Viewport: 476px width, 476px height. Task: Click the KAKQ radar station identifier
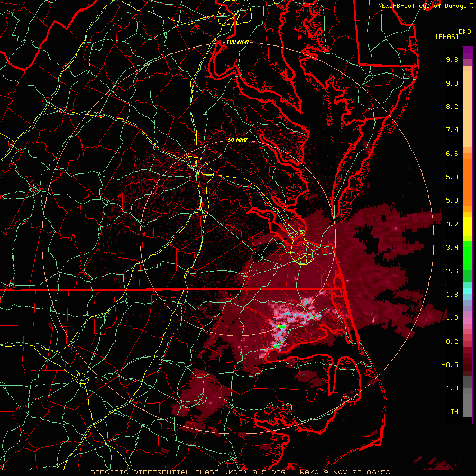click(309, 472)
